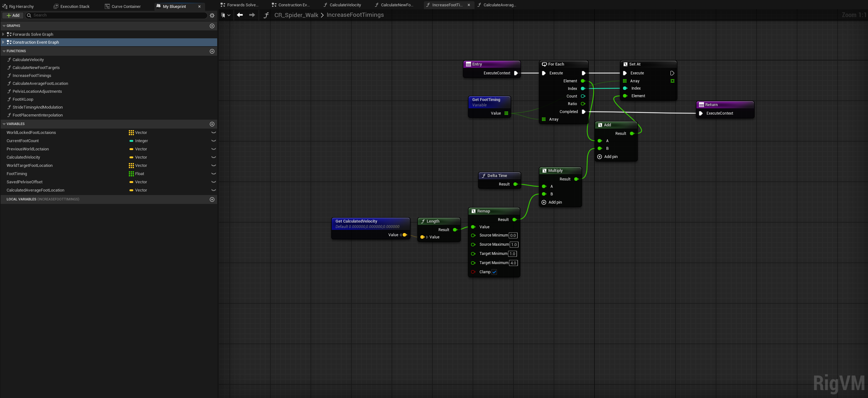This screenshot has width=868, height=398.
Task: Click the function icon beside the CR_Spider_Walk breadcrumb
Action: (x=266, y=15)
